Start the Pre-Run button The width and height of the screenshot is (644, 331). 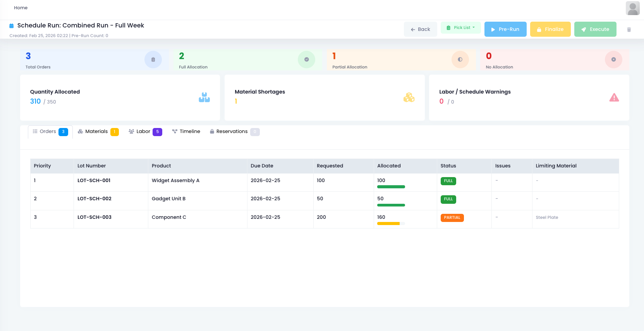click(x=505, y=29)
